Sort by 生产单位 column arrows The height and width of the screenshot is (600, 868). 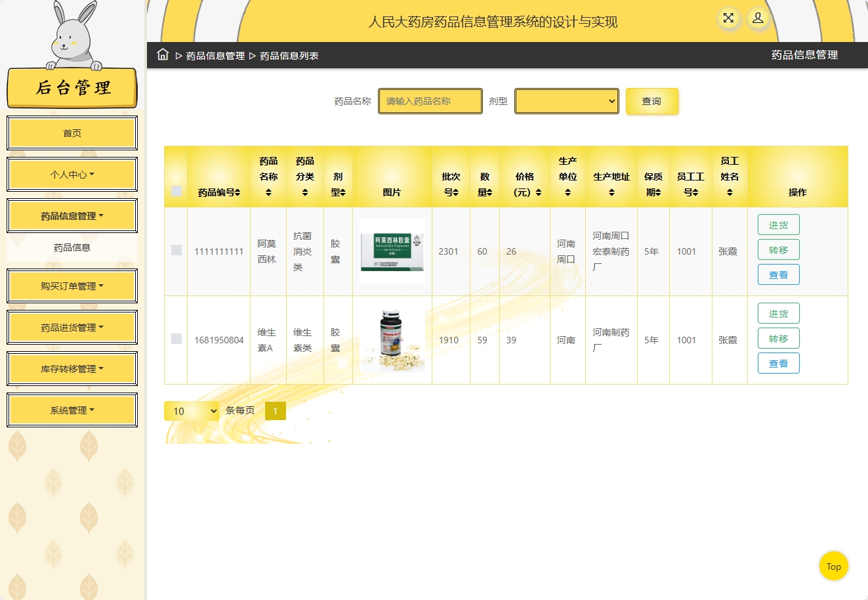point(568,192)
